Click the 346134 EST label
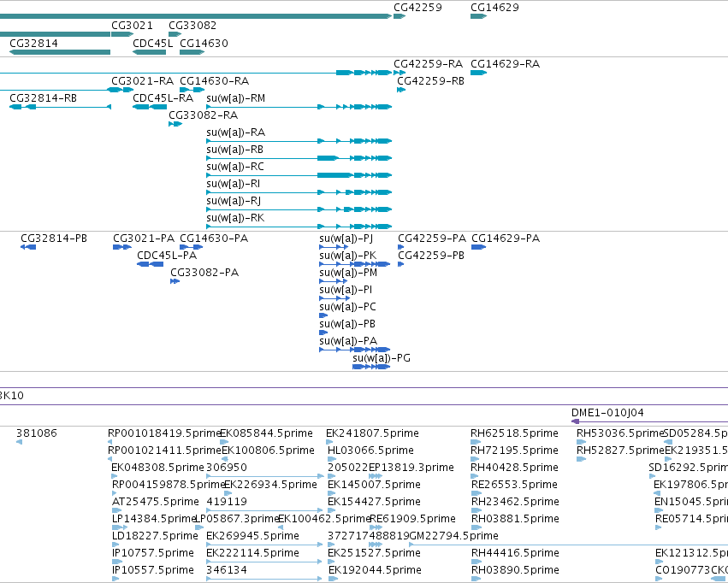Screen dimensions: 728x583 coord(227,570)
